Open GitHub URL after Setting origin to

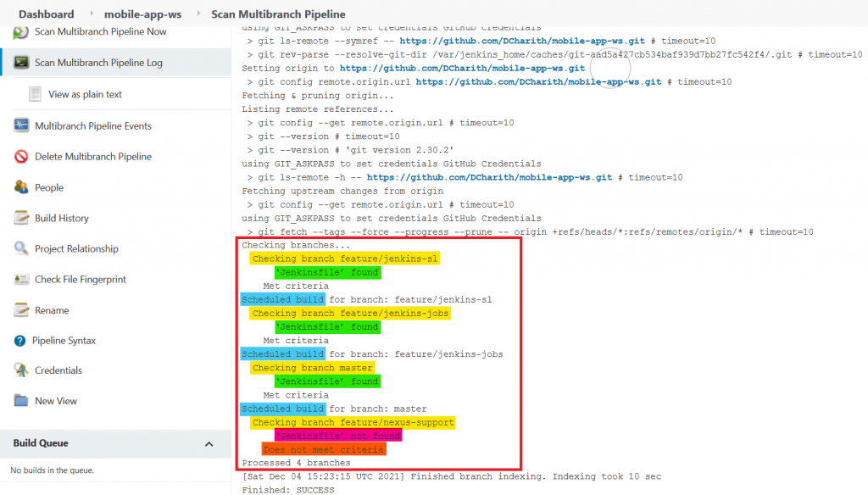coord(462,68)
